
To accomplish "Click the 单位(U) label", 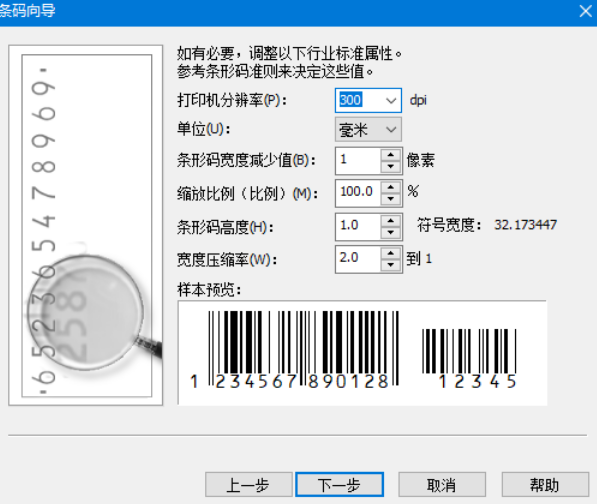I will pyautogui.click(x=204, y=129).
